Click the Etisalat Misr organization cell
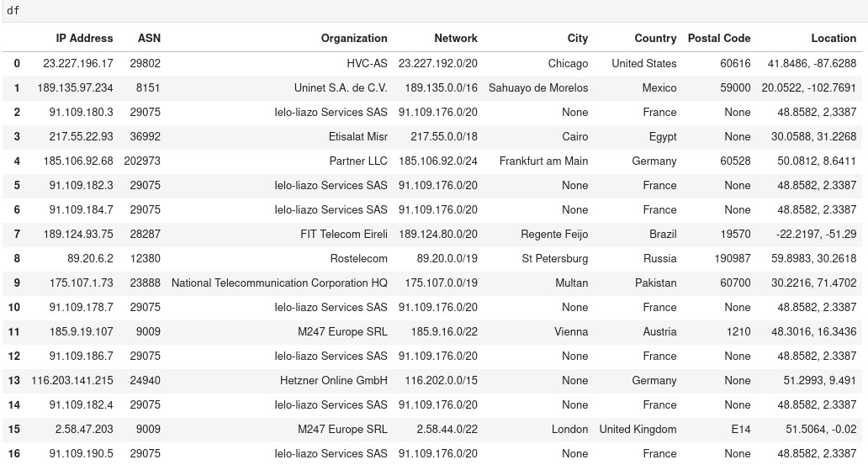868x465 pixels. [358, 136]
